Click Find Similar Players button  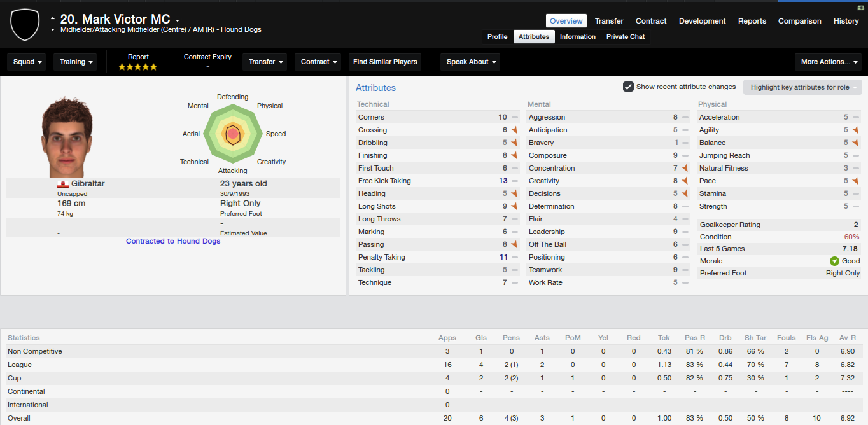385,62
